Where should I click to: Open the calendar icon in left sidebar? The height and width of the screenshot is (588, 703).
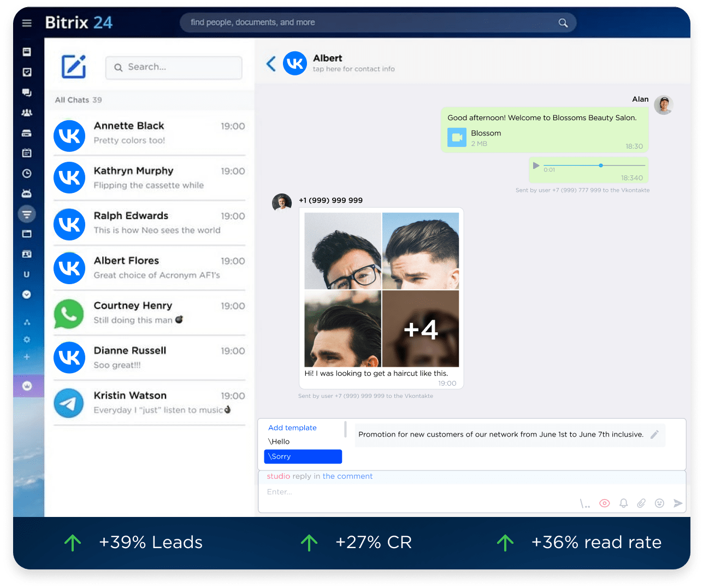tap(26, 153)
